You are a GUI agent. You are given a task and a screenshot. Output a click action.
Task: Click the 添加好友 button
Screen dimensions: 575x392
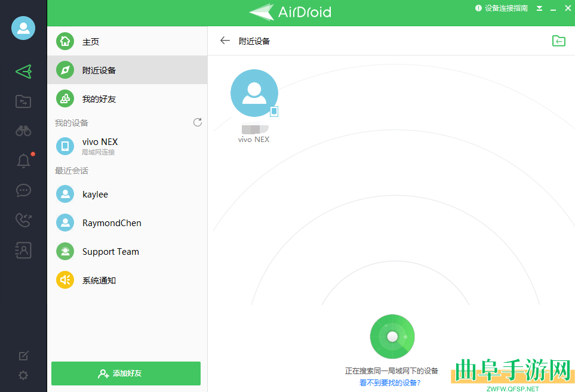(x=126, y=374)
